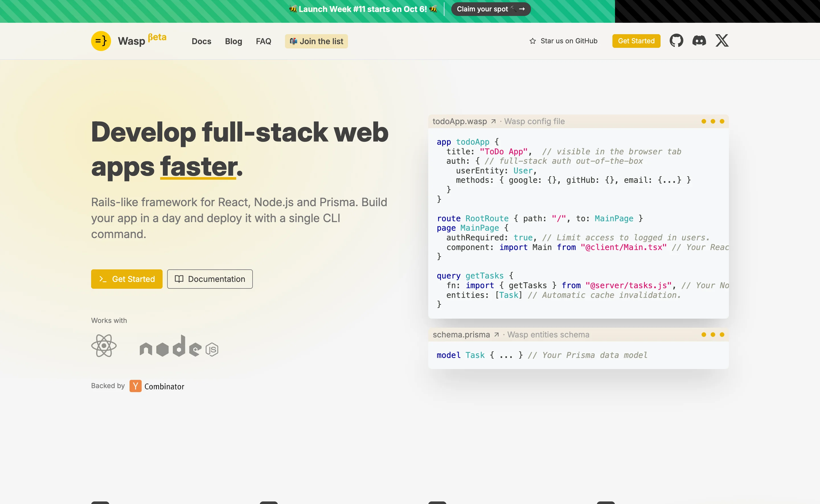Open the Blog nav item
820x504 pixels.
(x=233, y=41)
